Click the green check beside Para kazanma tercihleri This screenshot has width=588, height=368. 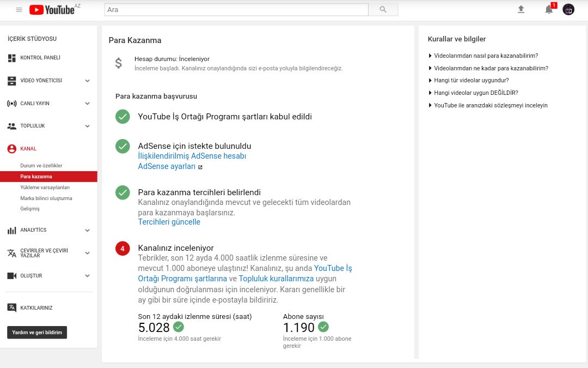122,192
